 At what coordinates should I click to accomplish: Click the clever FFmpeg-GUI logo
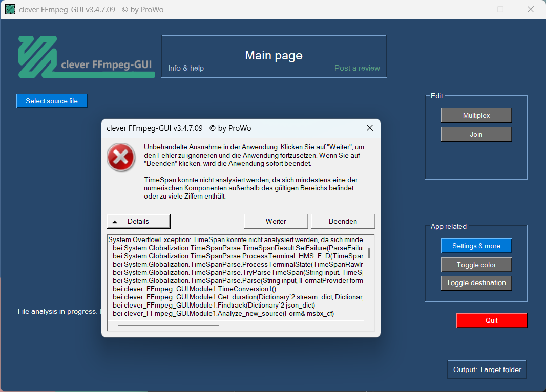87,57
